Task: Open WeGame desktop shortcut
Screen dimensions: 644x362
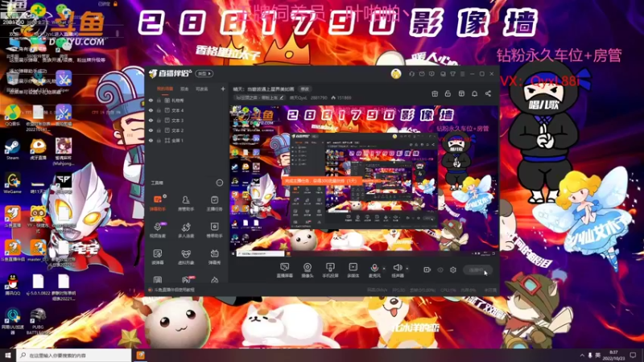Action: click(x=12, y=183)
